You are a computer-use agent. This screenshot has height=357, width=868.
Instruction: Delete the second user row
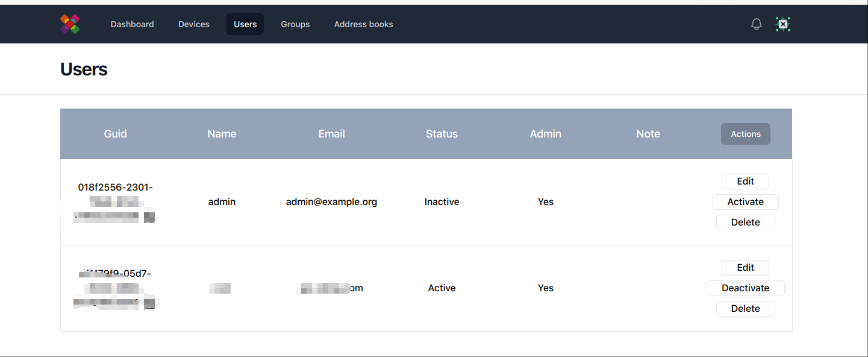(x=745, y=309)
